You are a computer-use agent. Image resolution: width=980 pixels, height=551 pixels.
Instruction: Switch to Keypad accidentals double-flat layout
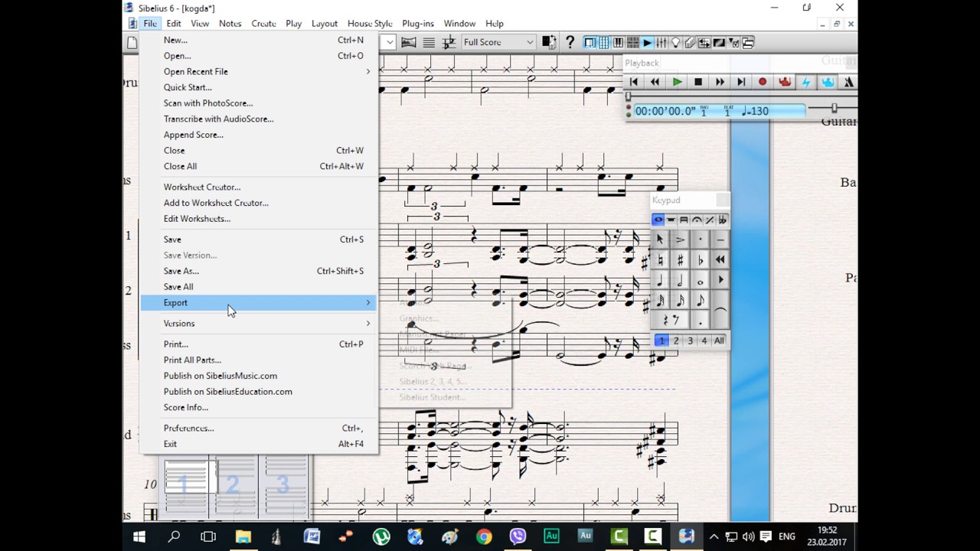(x=723, y=220)
